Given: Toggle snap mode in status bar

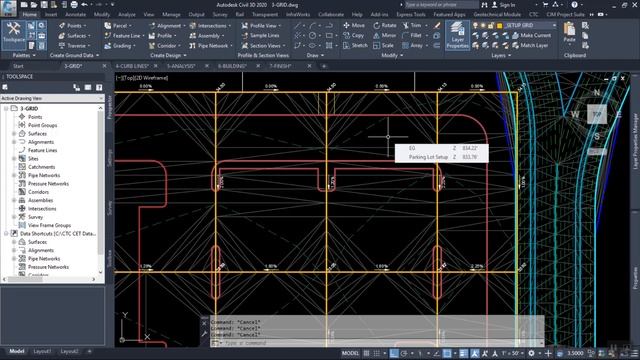Looking at the screenshot, I should pos(377,353).
